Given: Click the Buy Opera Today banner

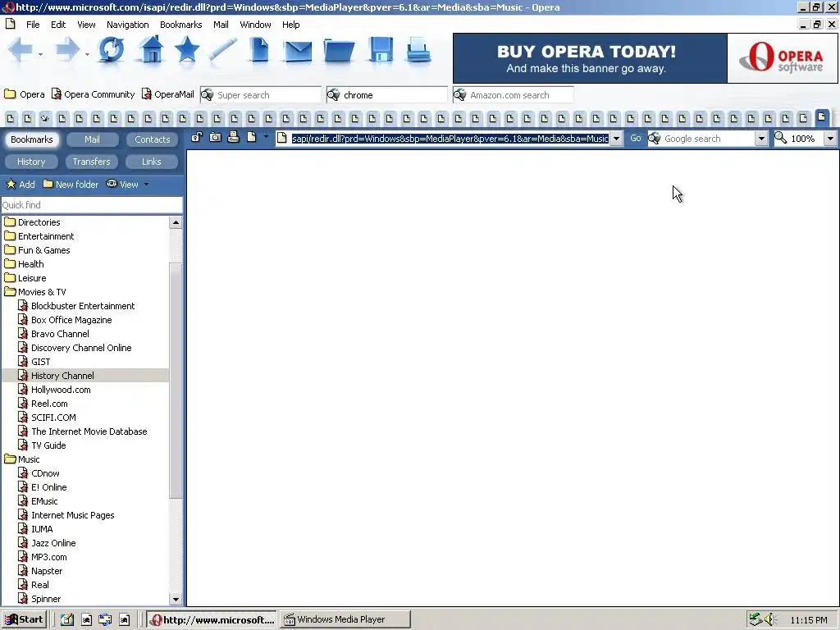Looking at the screenshot, I should click(x=590, y=58).
